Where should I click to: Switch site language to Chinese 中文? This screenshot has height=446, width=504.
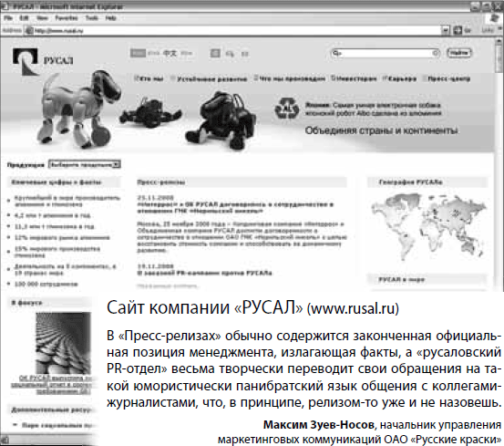point(170,53)
